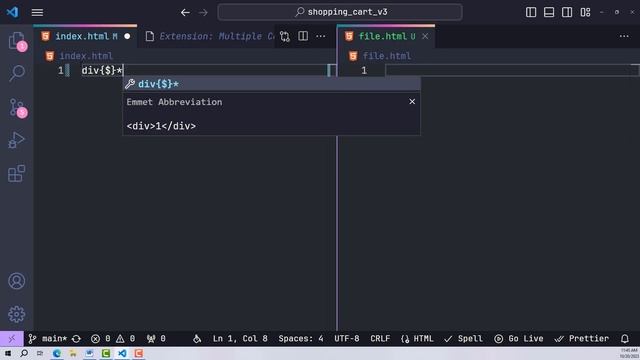Toggle the secondary side bar layout icon
The image size is (640, 360).
[567, 12]
